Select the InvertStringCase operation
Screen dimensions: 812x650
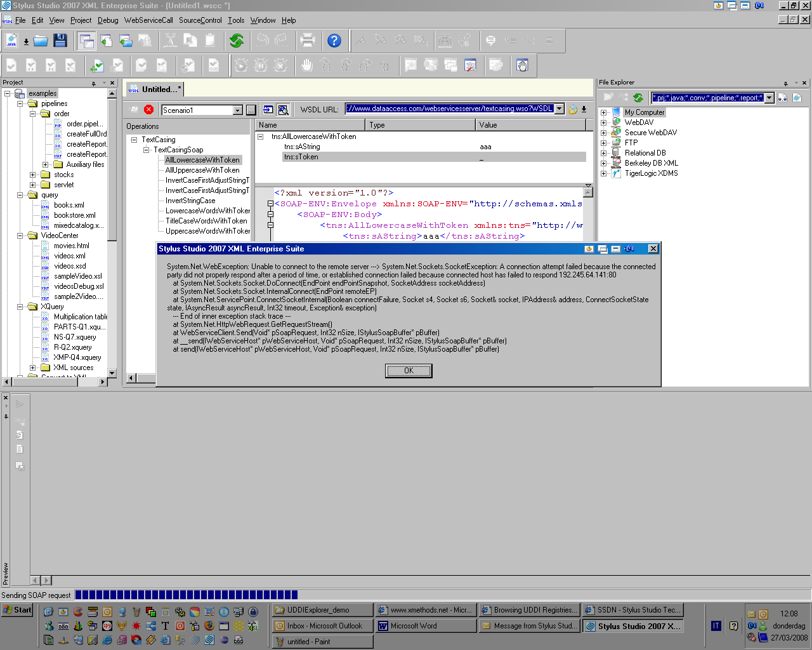pyautogui.click(x=190, y=201)
